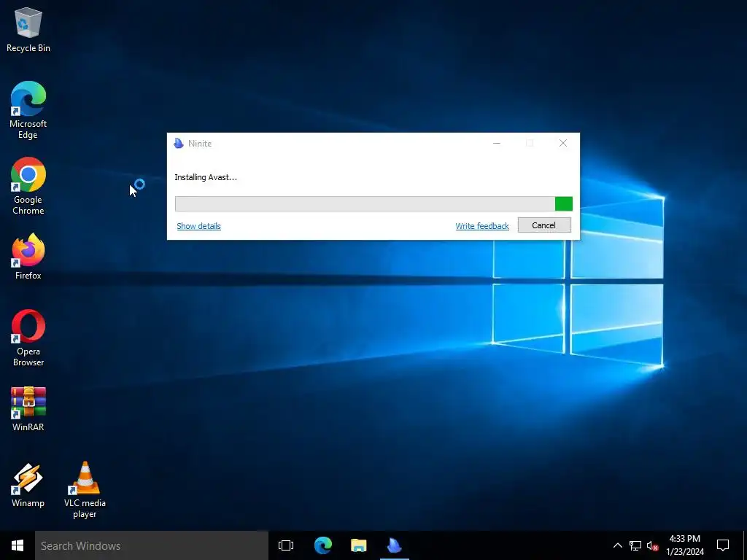Select the WinRAR desktop shortcut
Image resolution: width=747 pixels, height=560 pixels.
[28, 408]
